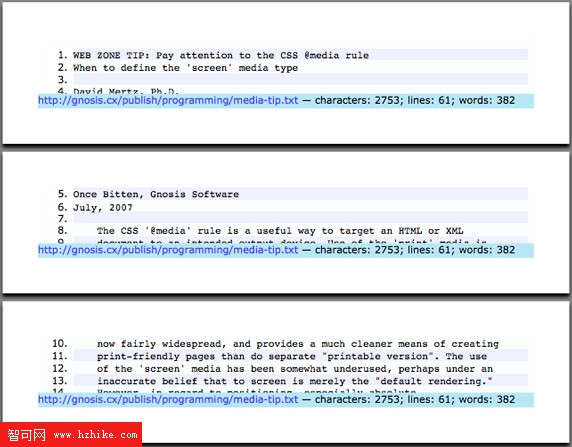
Task: Open media-tip.txt link in second page footer
Action: [168, 250]
